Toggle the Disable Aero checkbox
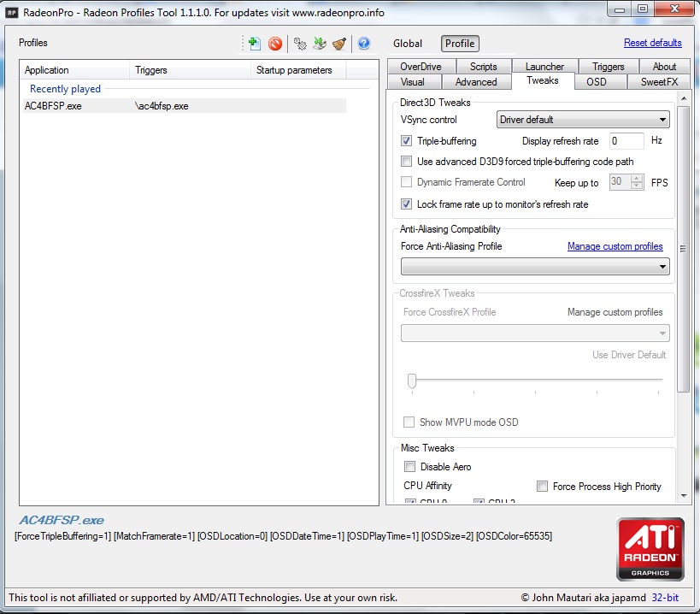This screenshot has height=614, width=700. click(409, 467)
